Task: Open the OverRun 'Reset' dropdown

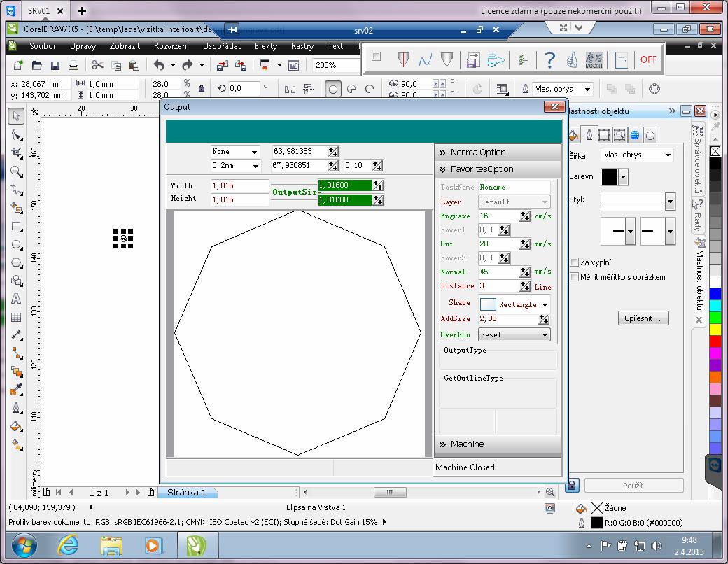Action: (514, 334)
